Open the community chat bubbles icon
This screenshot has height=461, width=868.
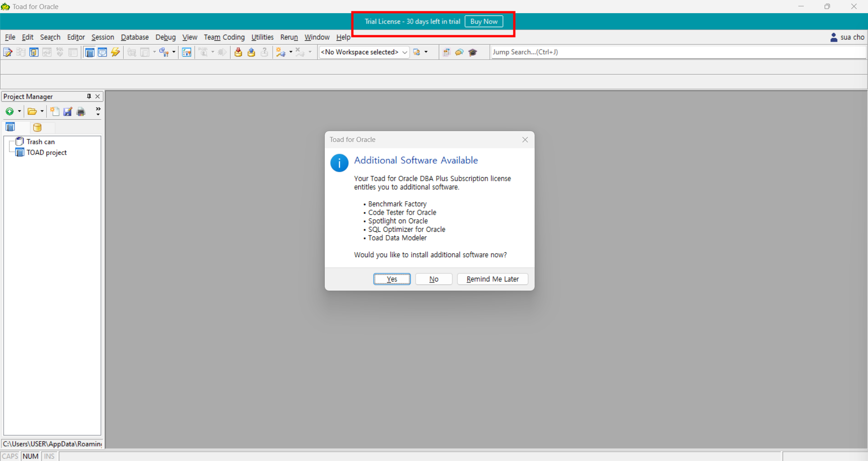click(x=460, y=52)
